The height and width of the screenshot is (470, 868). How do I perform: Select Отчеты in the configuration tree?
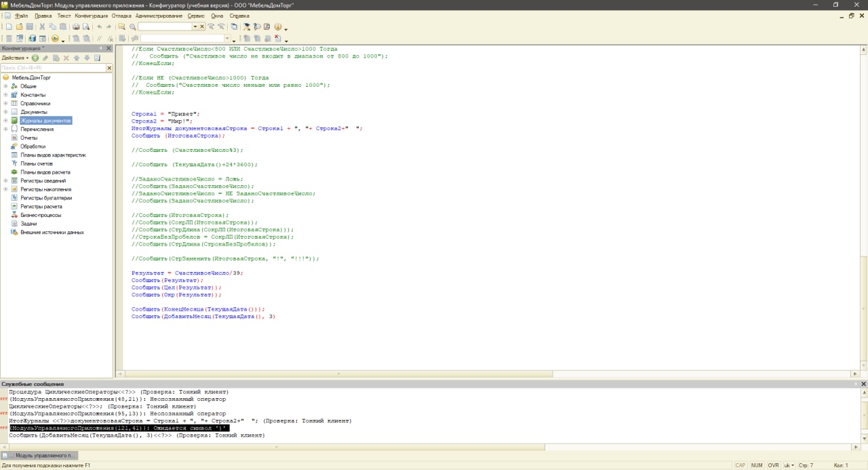click(28, 138)
